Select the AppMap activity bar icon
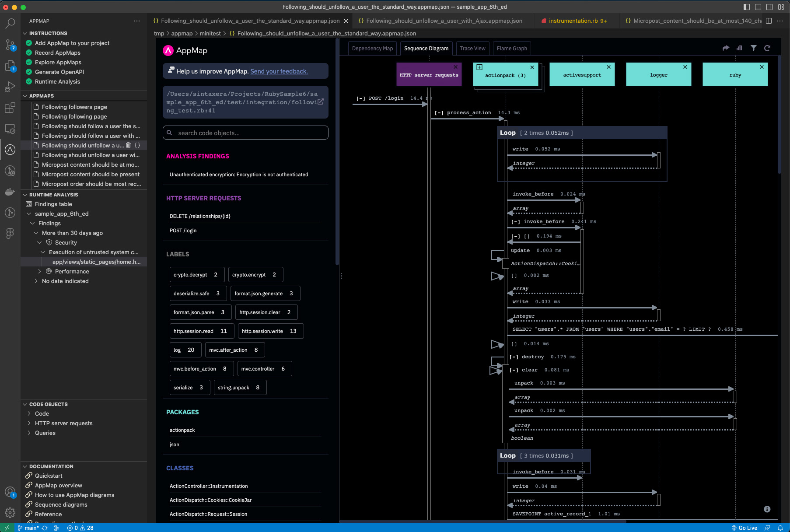This screenshot has width=790, height=532. pyautogui.click(x=10, y=150)
